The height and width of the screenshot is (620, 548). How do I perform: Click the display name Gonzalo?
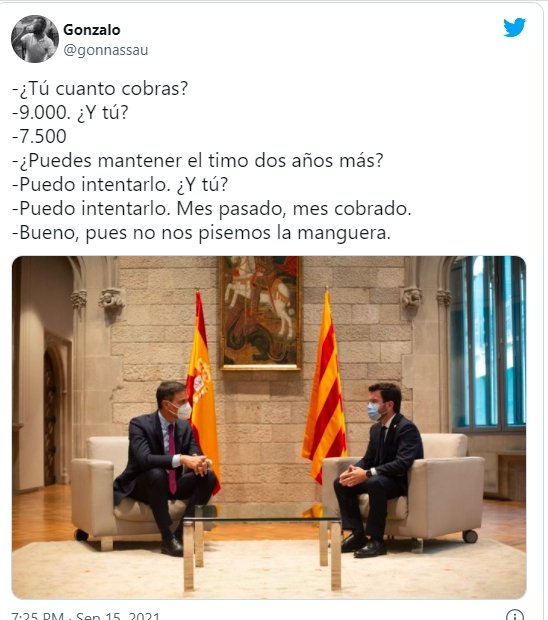(x=92, y=30)
